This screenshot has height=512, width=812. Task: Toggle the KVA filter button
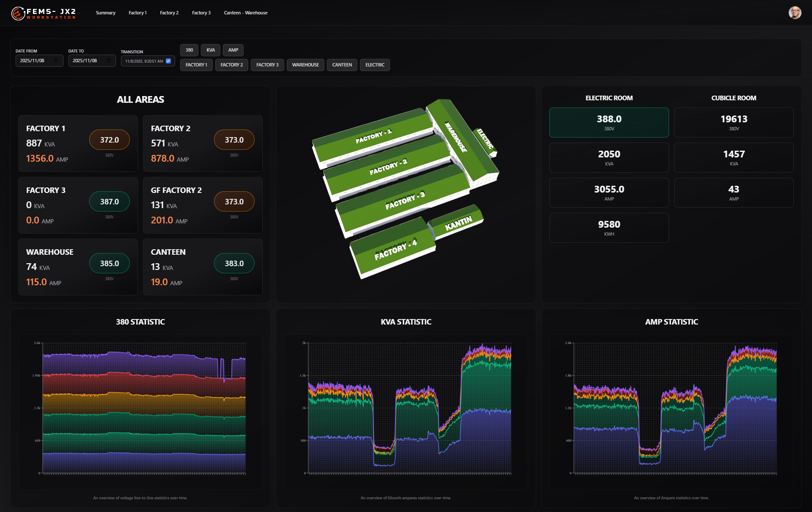click(211, 50)
